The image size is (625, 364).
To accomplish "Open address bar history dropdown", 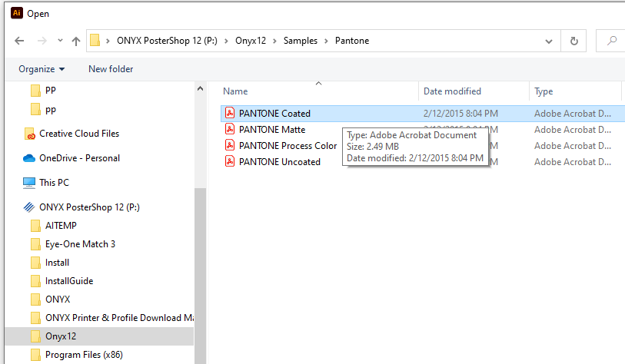I will tap(549, 41).
